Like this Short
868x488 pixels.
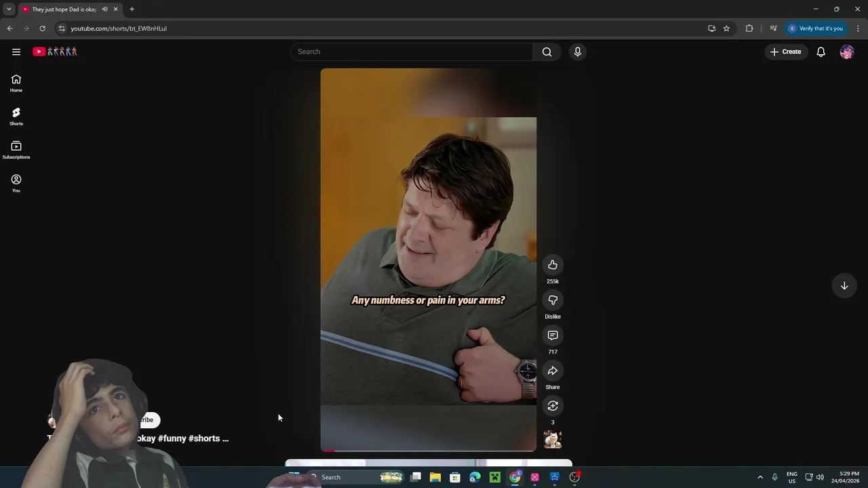553,265
